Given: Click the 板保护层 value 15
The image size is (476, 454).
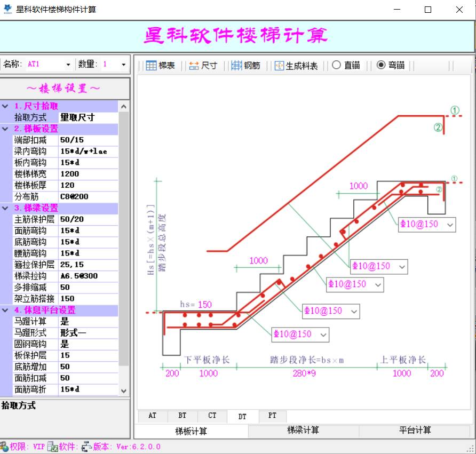Looking at the screenshot, I should pyautogui.click(x=88, y=355).
